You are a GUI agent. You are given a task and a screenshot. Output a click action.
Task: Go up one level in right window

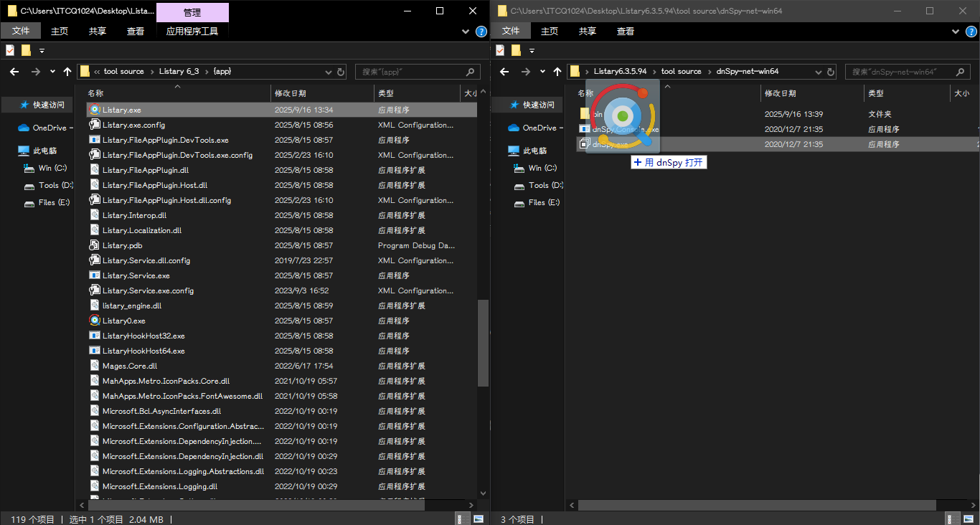coord(557,72)
